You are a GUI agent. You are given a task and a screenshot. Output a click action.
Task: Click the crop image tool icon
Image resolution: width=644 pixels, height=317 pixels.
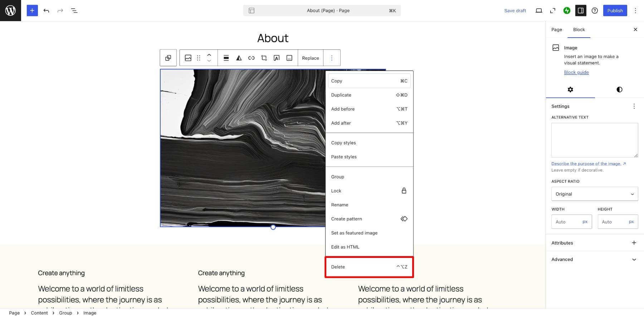pyautogui.click(x=264, y=58)
